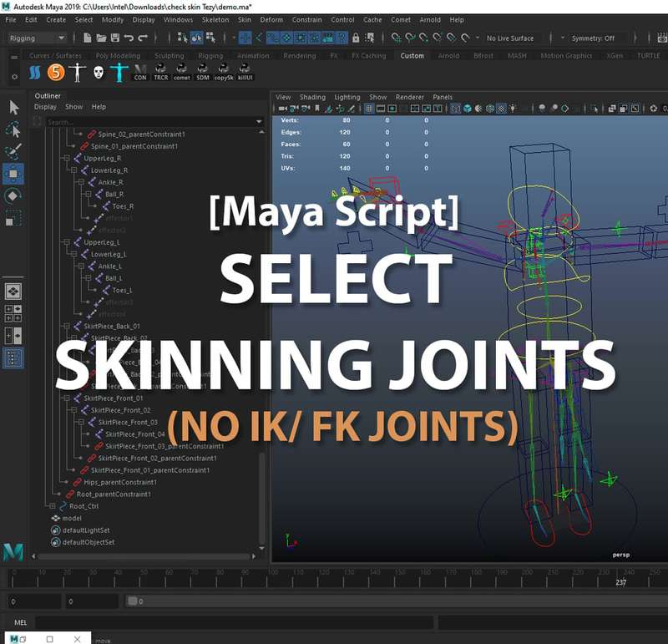Image resolution: width=668 pixels, height=644 pixels.
Task: Switch to the Custom shelf tab
Action: (412, 55)
